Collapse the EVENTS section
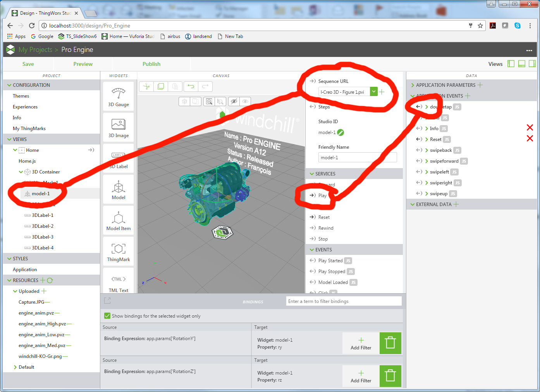 tap(311, 250)
